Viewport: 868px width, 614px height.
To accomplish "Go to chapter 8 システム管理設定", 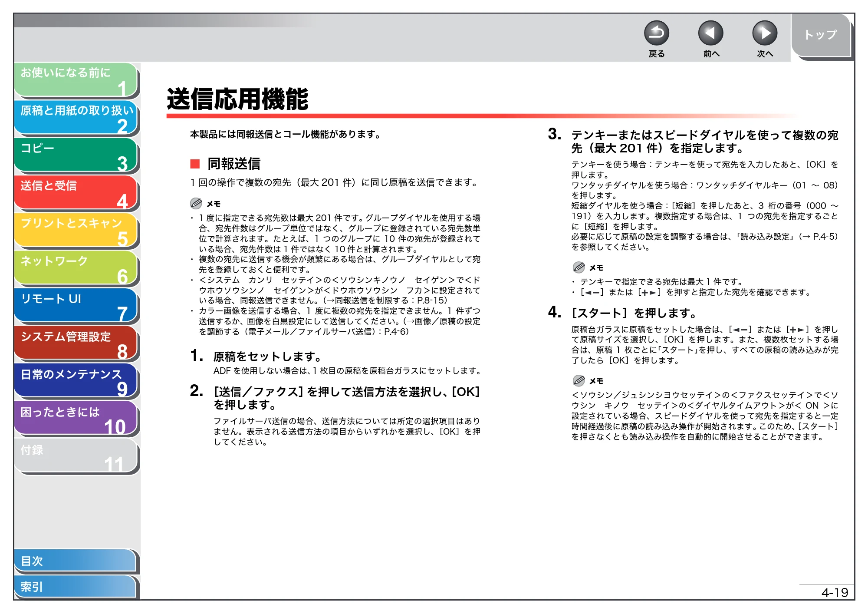I will point(76,343).
